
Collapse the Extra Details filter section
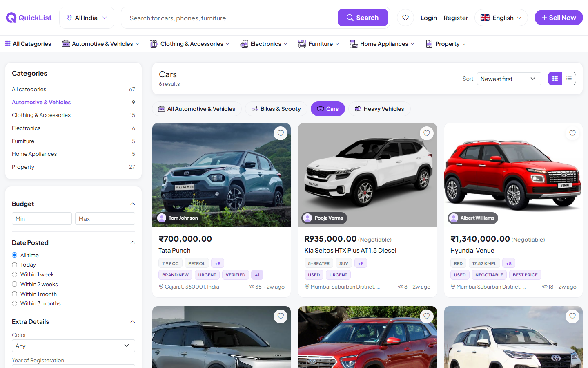[x=132, y=322]
